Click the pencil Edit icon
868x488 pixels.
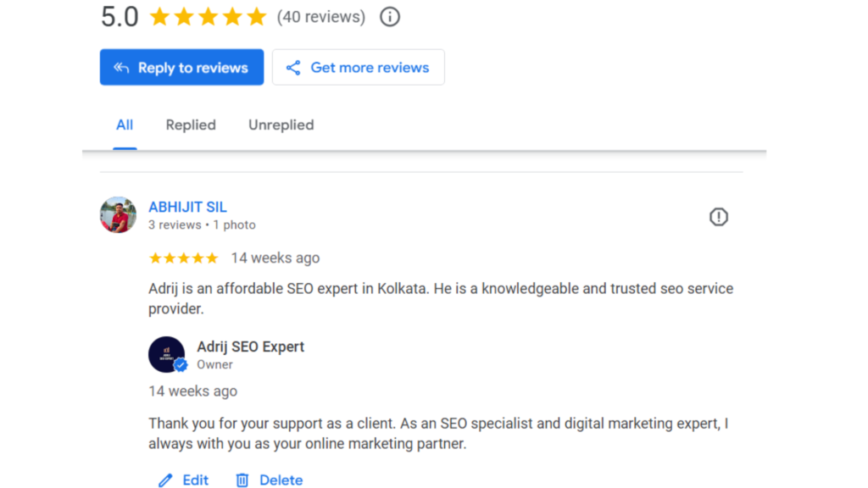165,480
